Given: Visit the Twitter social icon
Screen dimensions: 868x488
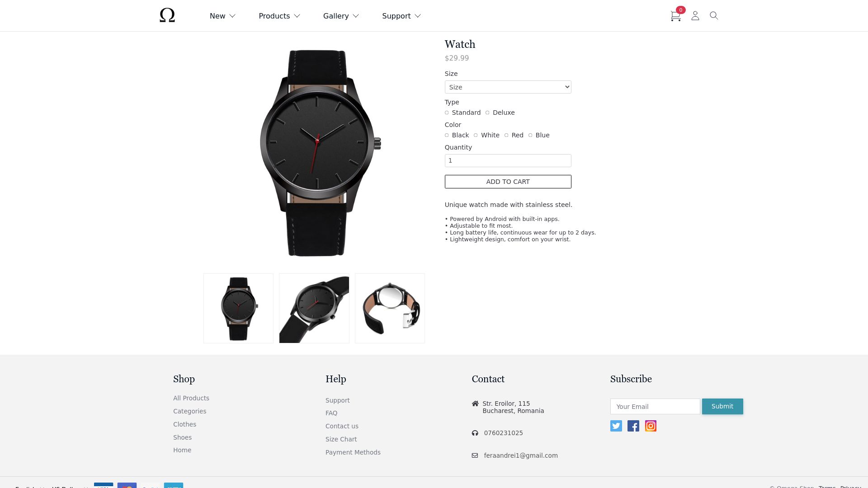Looking at the screenshot, I should pyautogui.click(x=616, y=426).
